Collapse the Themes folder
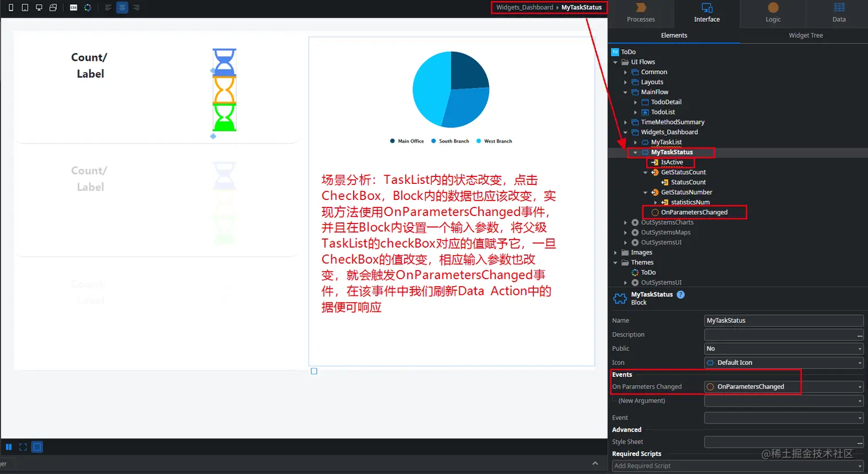 coord(615,263)
